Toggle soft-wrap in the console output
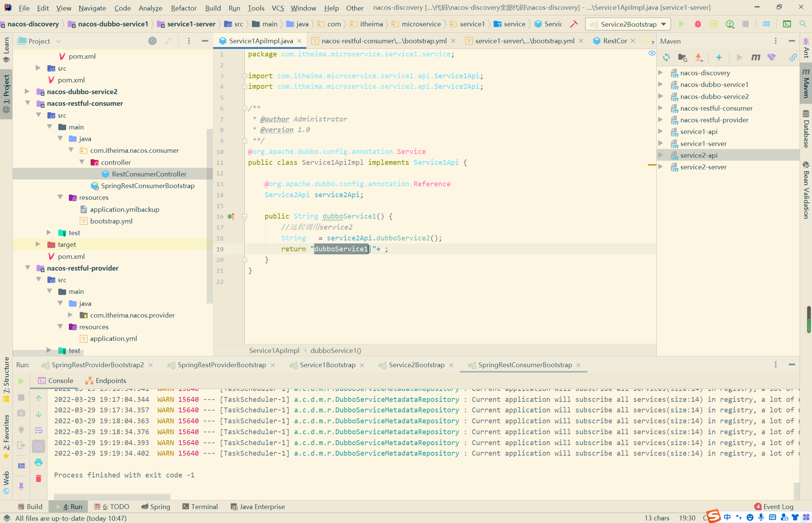The image size is (812, 523). (x=38, y=430)
